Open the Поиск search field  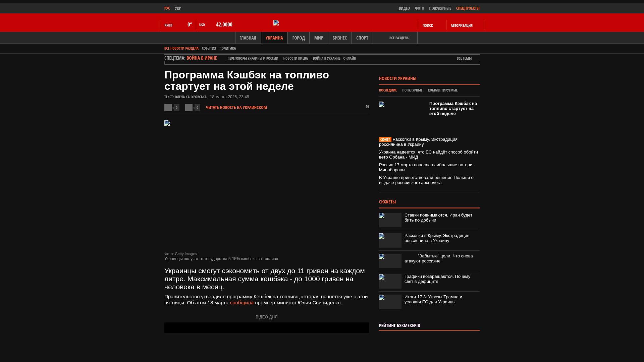tap(428, 25)
